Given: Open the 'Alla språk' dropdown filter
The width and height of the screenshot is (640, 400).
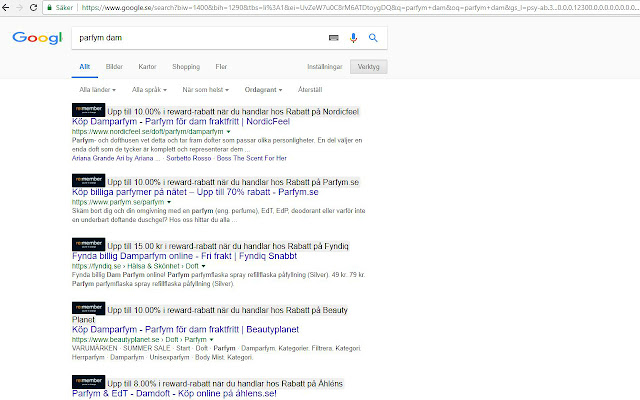Looking at the screenshot, I should (149, 90).
